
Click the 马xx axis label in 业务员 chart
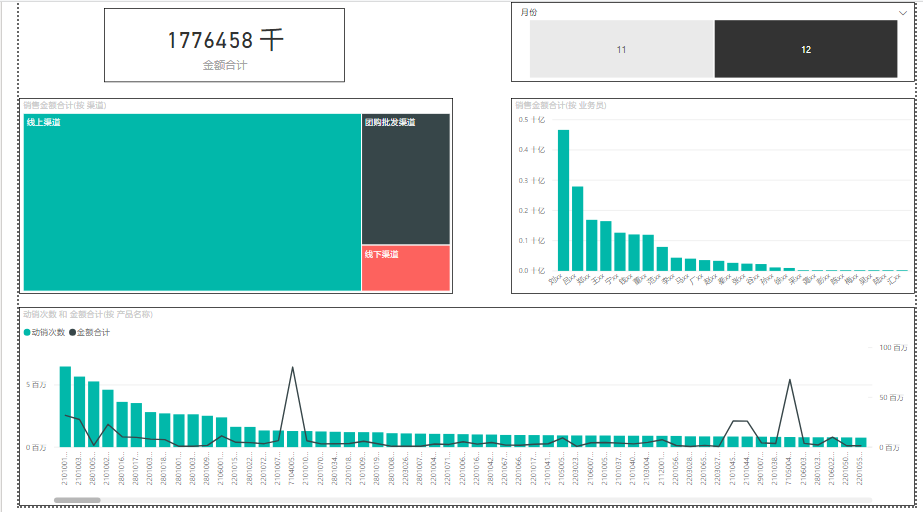(682, 279)
